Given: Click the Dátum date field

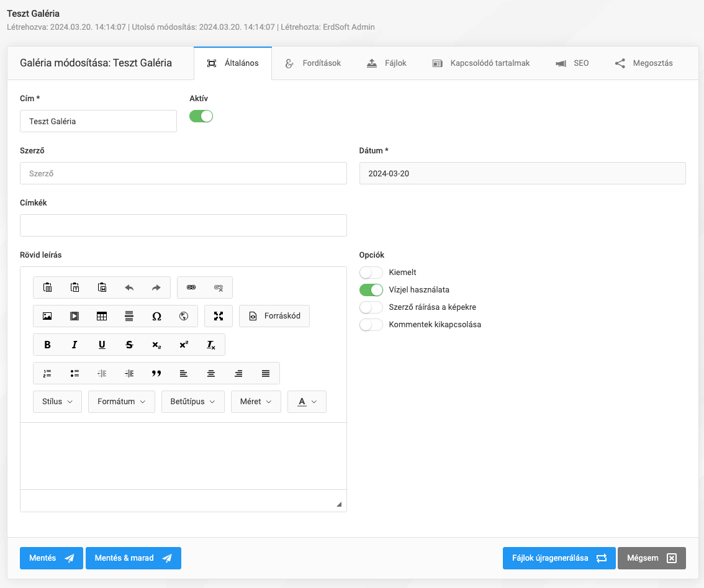Looking at the screenshot, I should pyautogui.click(x=523, y=173).
